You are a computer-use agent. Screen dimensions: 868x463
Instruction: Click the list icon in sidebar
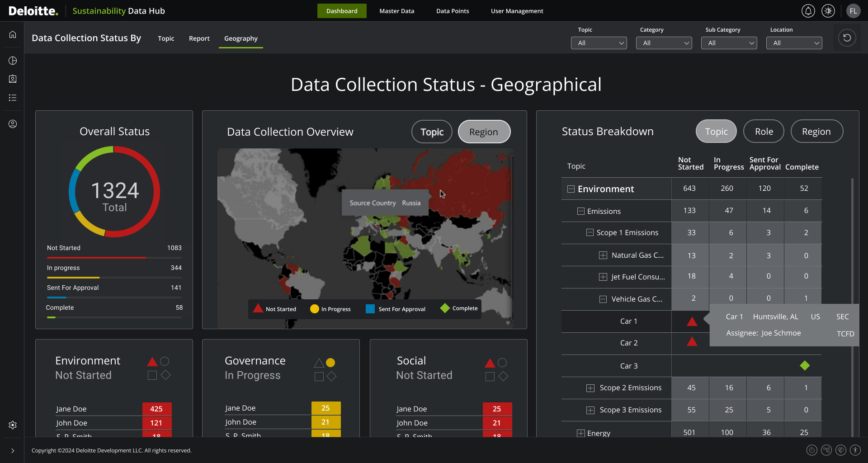point(12,98)
